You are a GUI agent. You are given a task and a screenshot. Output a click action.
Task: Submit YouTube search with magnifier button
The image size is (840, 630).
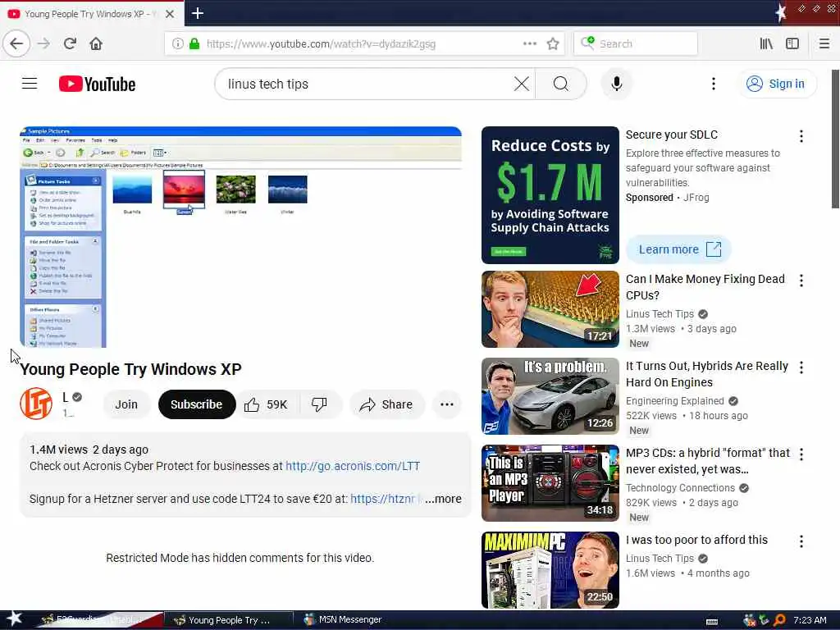[561, 84]
